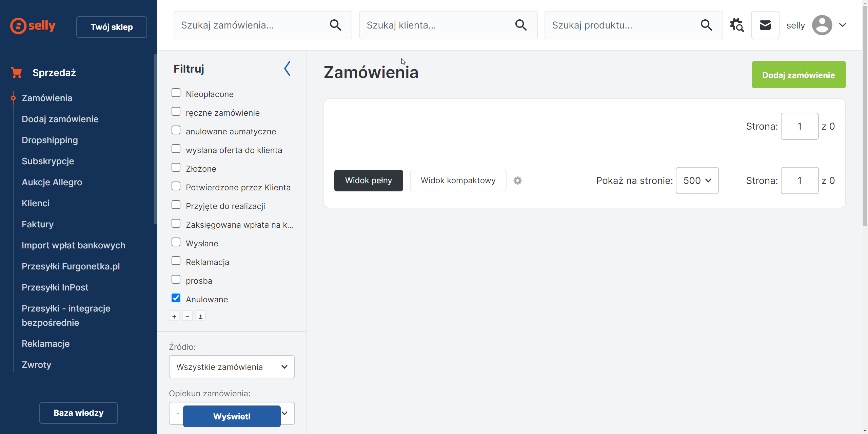Open view settings gear next to Widok kompaktowy
This screenshot has height=434, width=868.
tap(517, 181)
